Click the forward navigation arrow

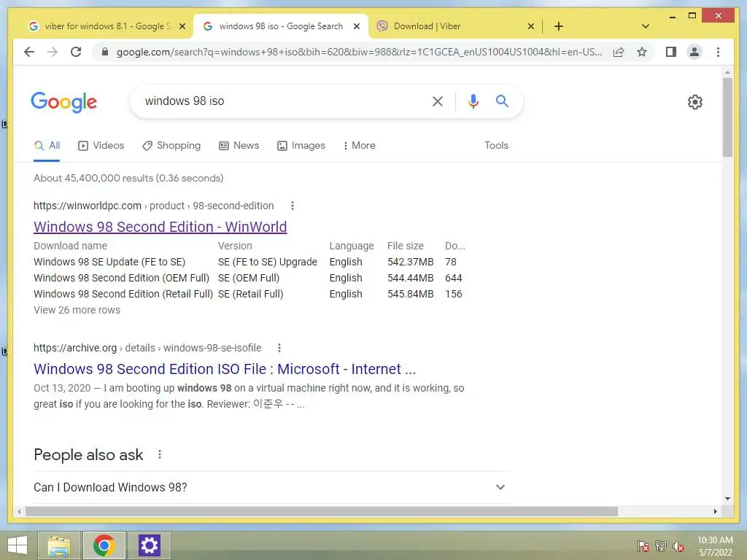(x=53, y=52)
